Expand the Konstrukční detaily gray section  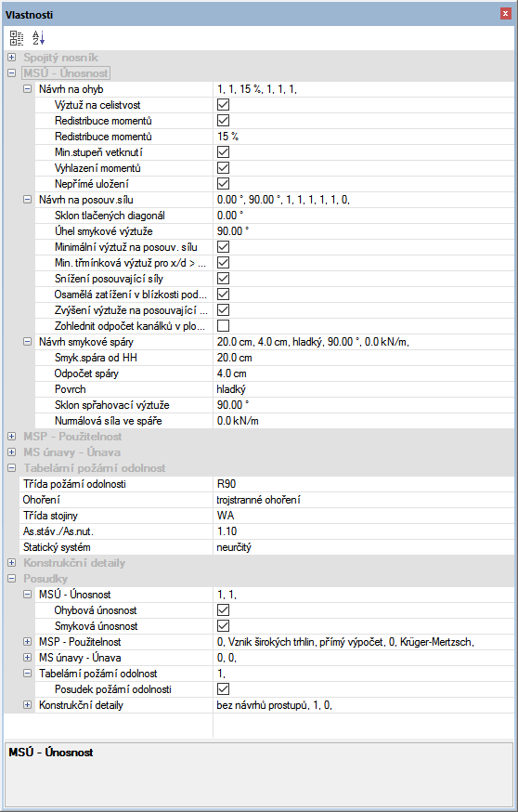12,563
